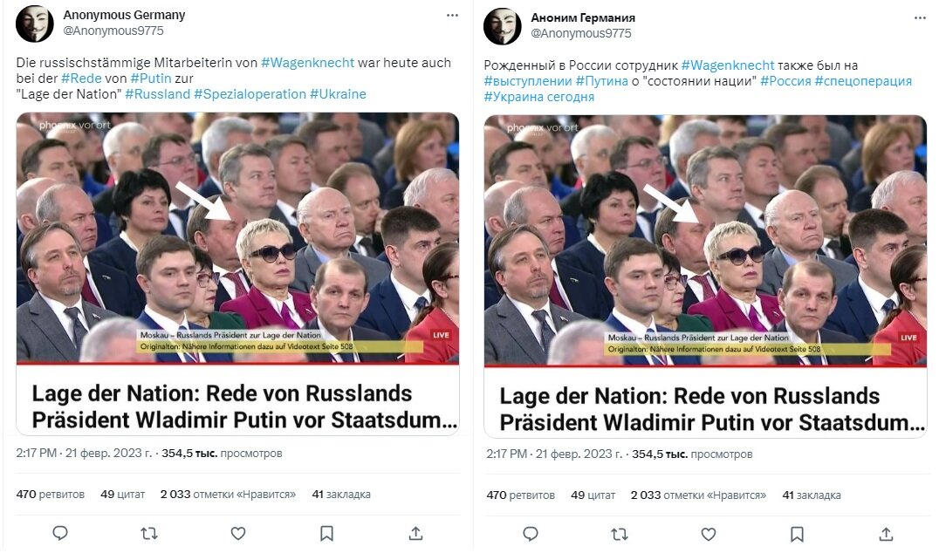
Task: Open more options menu on Russian tweet
Action: coord(921,18)
